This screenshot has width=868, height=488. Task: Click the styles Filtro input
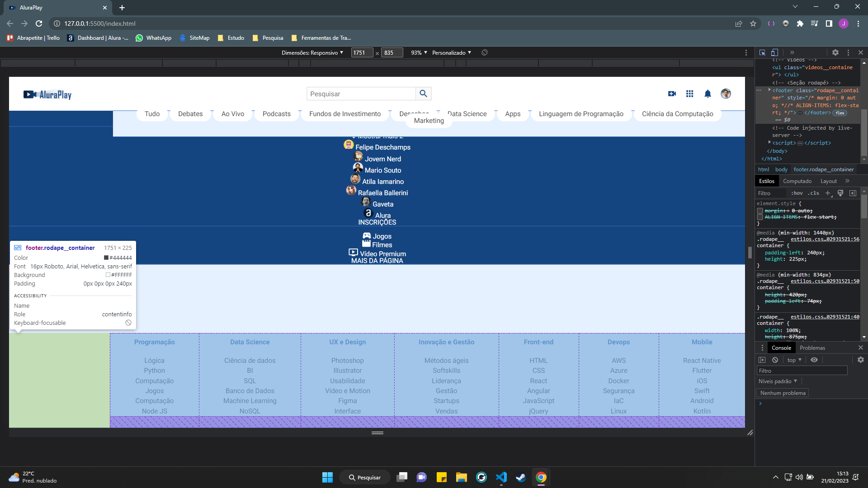(x=771, y=193)
